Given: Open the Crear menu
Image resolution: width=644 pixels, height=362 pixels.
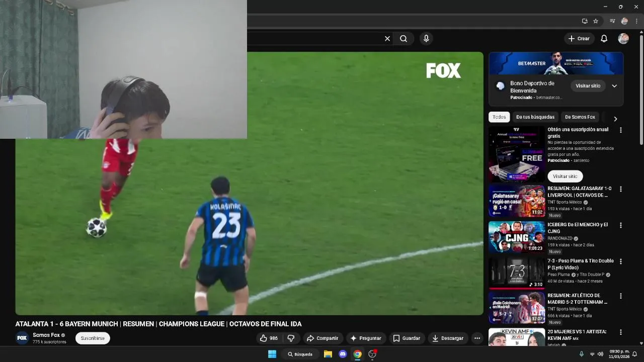Looking at the screenshot, I should (x=579, y=39).
